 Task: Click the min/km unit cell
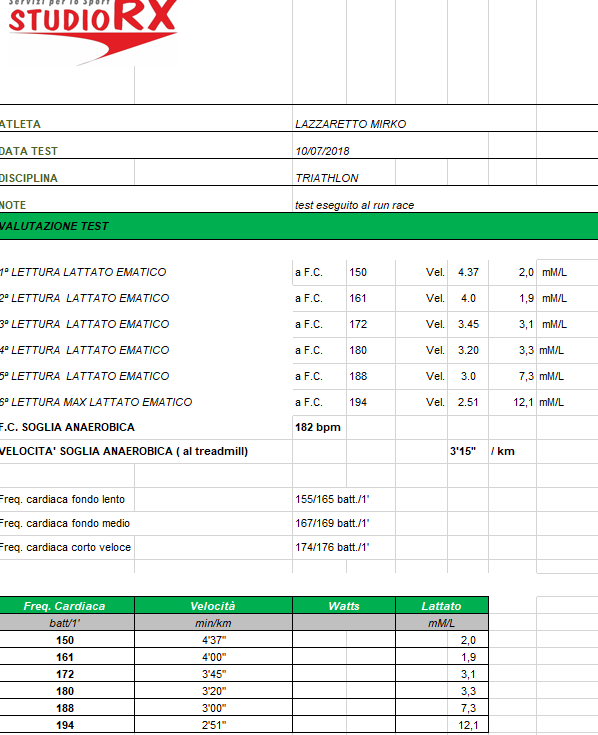[x=213, y=623]
